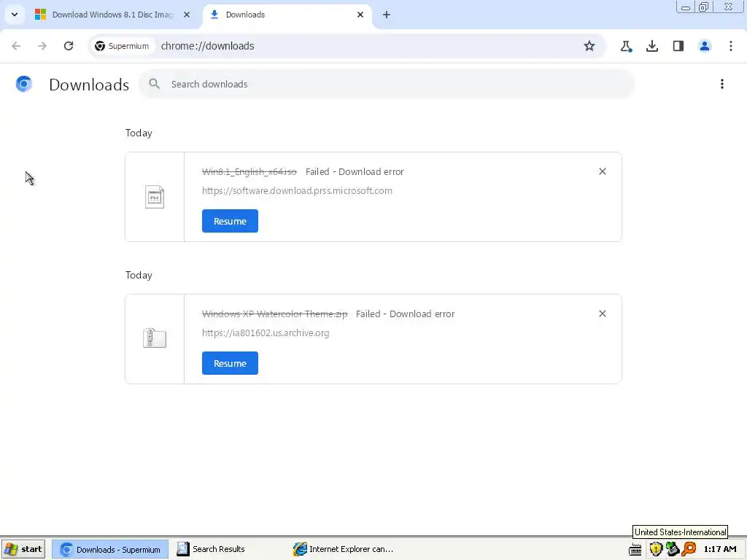Resume the Win8.1_English_x64.iso download

tap(230, 221)
